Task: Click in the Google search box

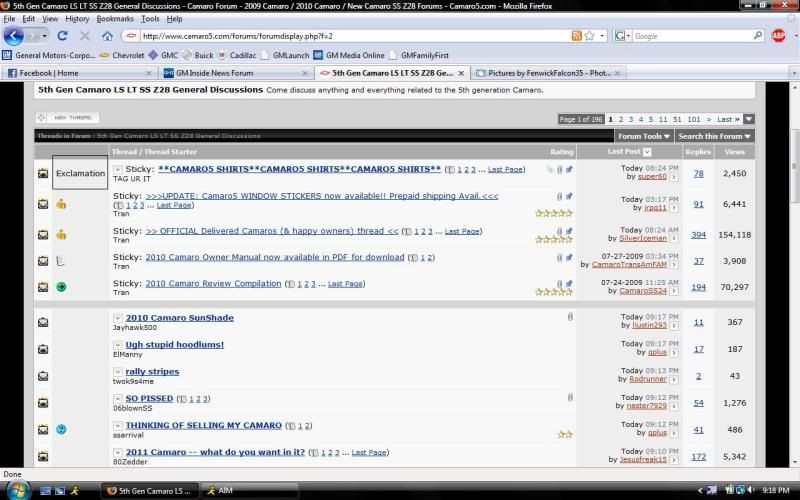Action: tap(690, 36)
